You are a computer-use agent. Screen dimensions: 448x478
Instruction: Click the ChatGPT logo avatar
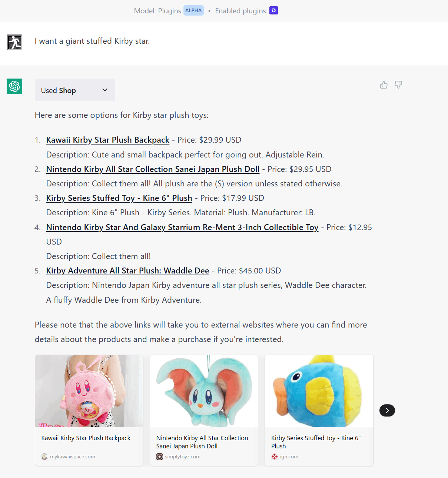[x=14, y=86]
